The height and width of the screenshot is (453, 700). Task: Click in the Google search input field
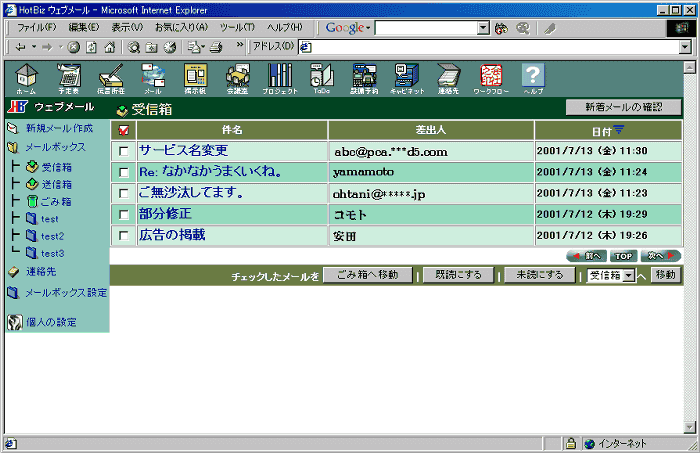coord(426,28)
